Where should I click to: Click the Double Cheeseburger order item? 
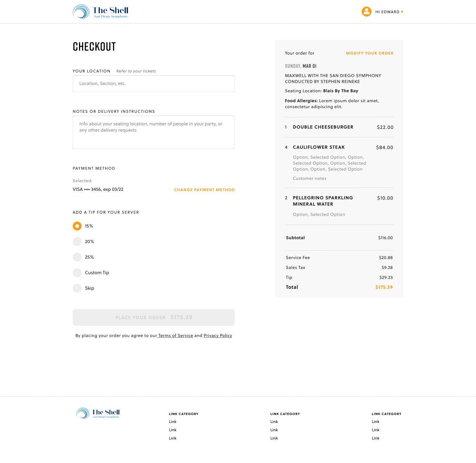323,127
